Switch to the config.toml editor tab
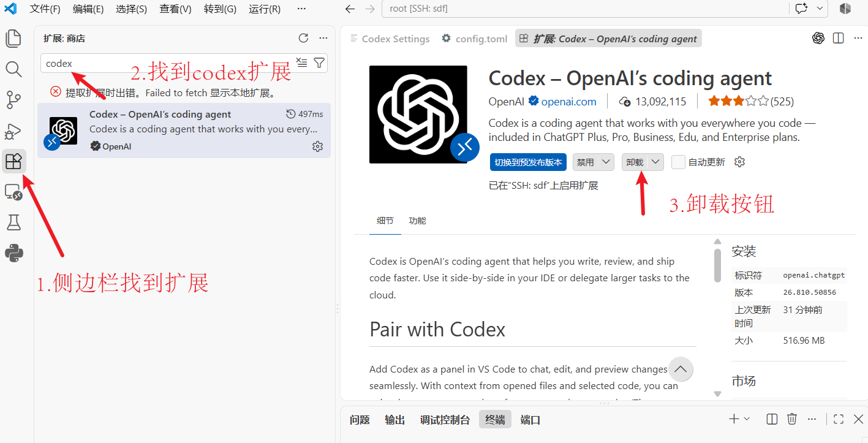The image size is (868, 443). point(475,39)
